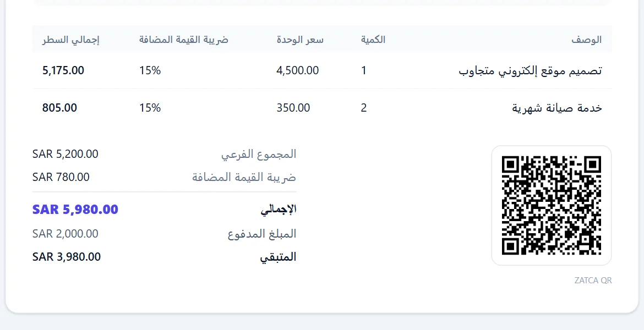Click the ZATCA QR caption
The height and width of the screenshot is (330, 644).
[593, 280]
